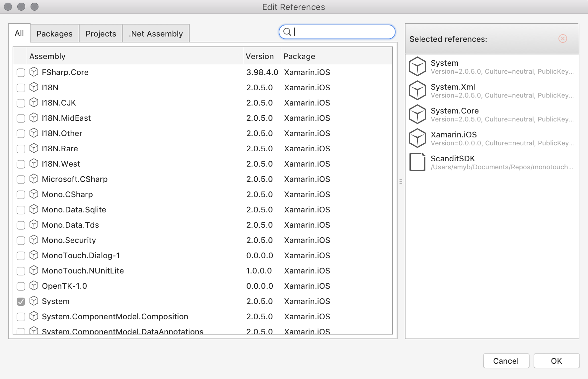Screen dimensions: 588x379
Task: Click the Mono.CSharp assembly package icon
Action: [x=34, y=194]
